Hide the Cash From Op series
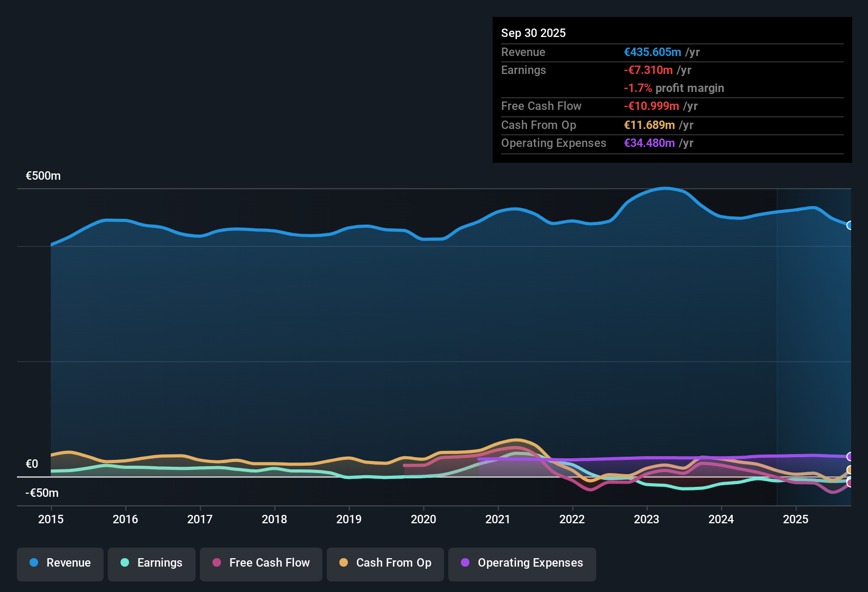 pyautogui.click(x=385, y=563)
